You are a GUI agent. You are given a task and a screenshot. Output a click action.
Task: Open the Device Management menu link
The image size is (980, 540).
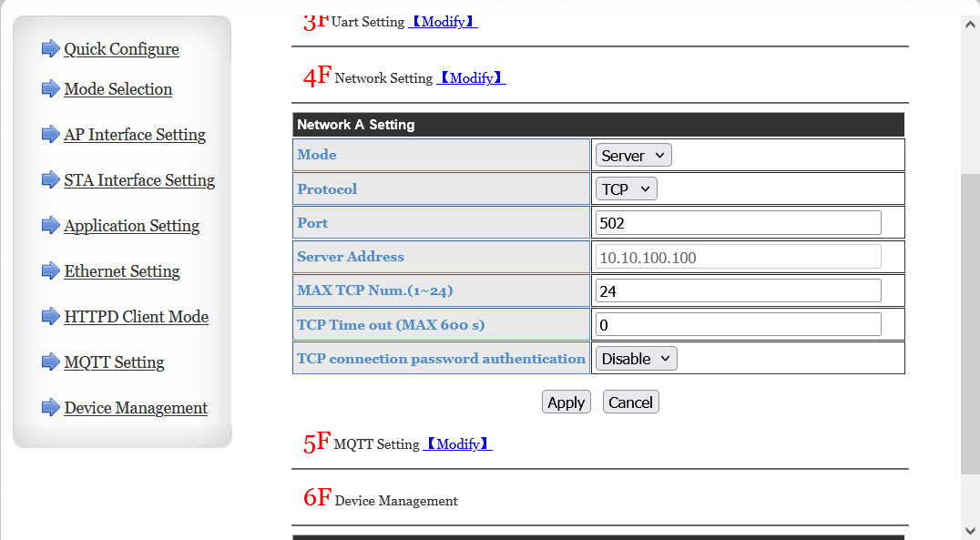[x=136, y=408]
